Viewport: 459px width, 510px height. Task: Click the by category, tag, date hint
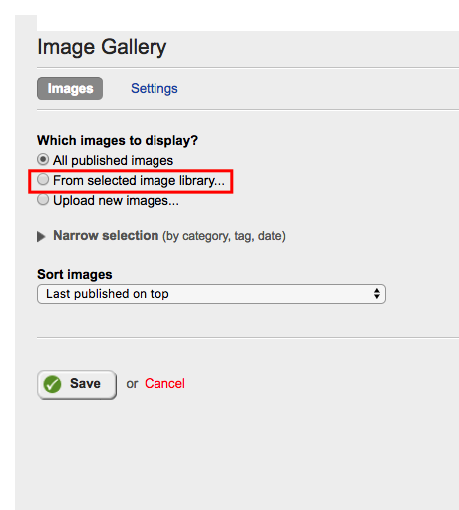pyautogui.click(x=224, y=236)
